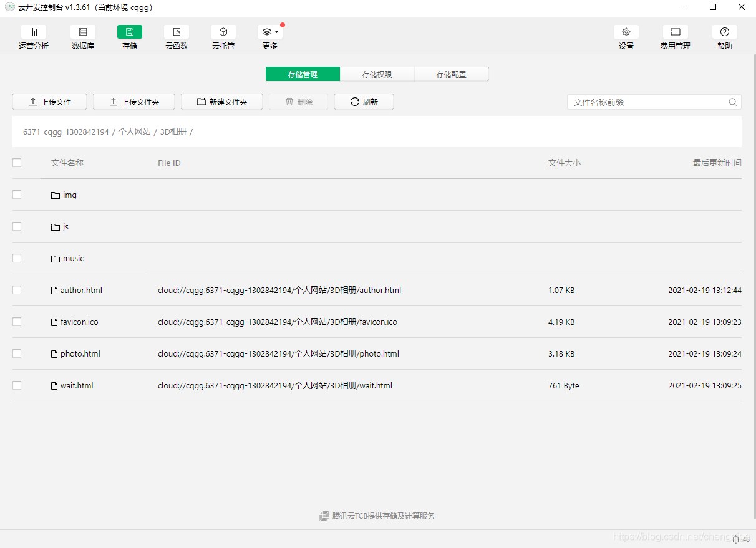The height and width of the screenshot is (548, 756).
Task: Switch to the 存储管理 tab
Action: point(303,74)
